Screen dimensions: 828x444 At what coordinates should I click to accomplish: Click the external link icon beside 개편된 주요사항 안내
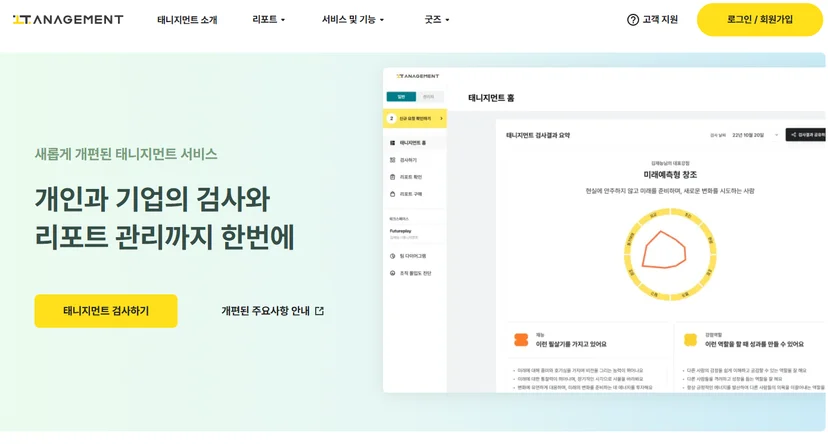click(x=319, y=311)
